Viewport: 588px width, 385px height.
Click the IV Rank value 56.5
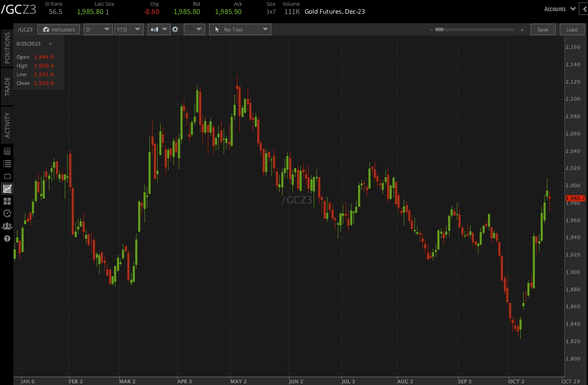pos(56,12)
